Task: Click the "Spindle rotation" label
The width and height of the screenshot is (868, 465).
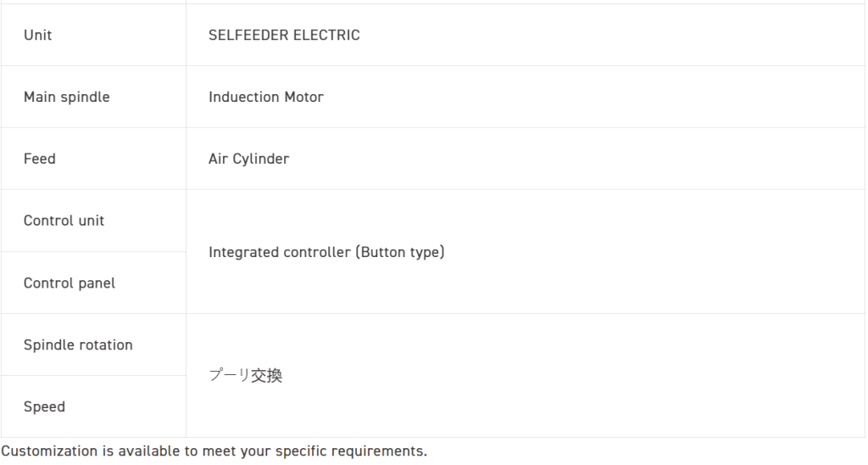Action: click(78, 345)
